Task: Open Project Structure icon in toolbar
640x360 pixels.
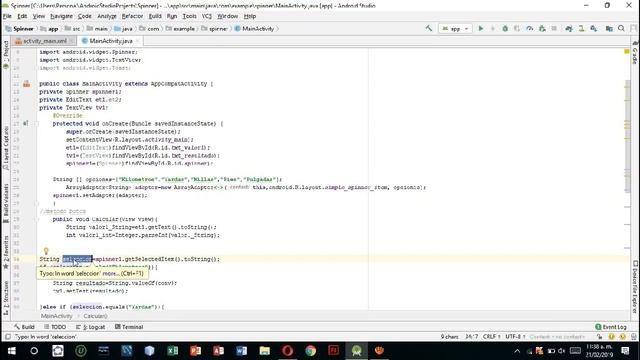Action: [x=609, y=28]
